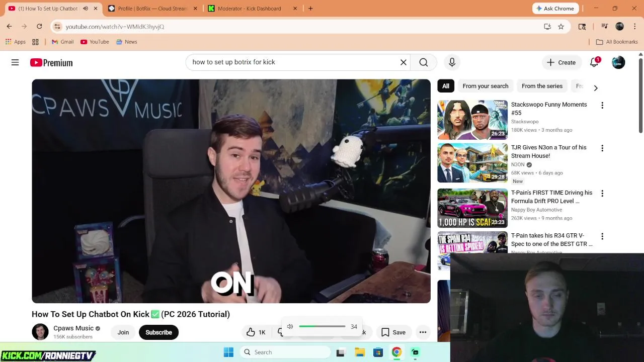The image size is (644, 362).
Task: Open Stackswopo Funny Moments thumbnail
Action: click(472, 120)
